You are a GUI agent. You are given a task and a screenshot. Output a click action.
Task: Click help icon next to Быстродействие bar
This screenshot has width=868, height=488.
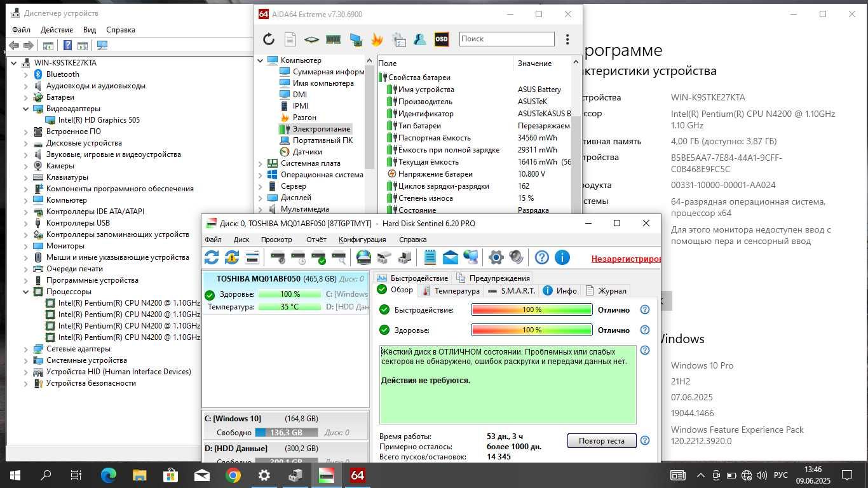coord(645,310)
